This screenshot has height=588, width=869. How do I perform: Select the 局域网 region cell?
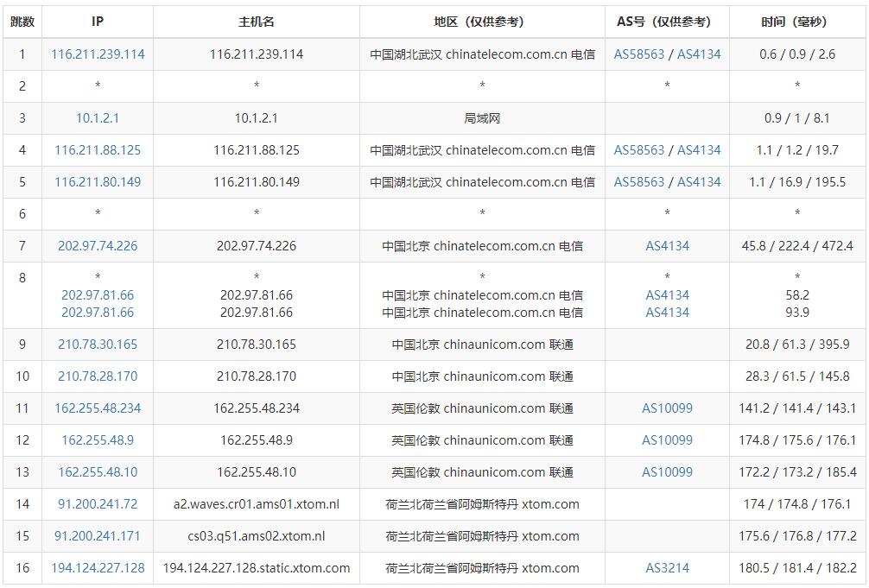(x=482, y=118)
